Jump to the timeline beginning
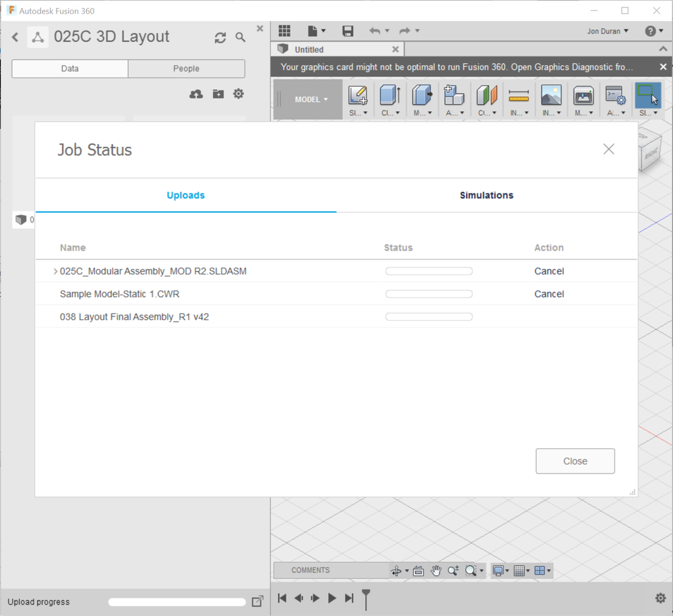Viewport: 673px width, 616px height. [282, 598]
